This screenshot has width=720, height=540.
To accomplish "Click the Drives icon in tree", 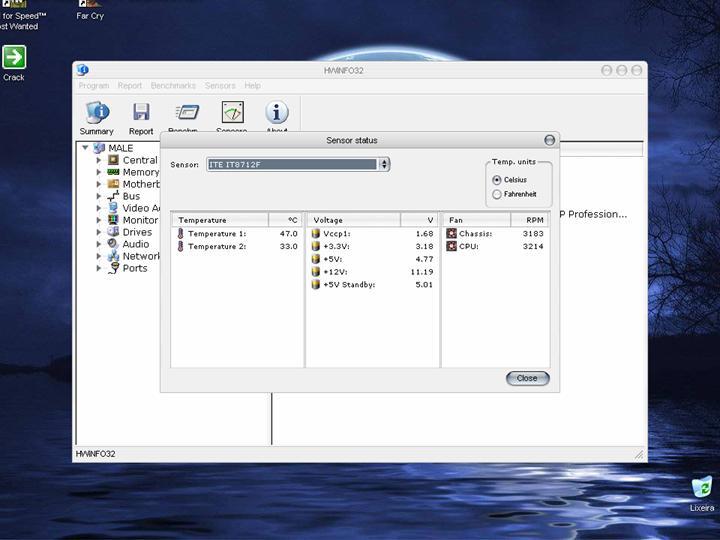I will 113,232.
